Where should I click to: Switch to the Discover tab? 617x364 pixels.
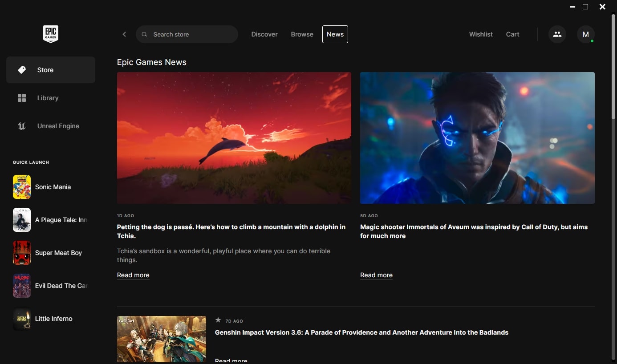[264, 34]
